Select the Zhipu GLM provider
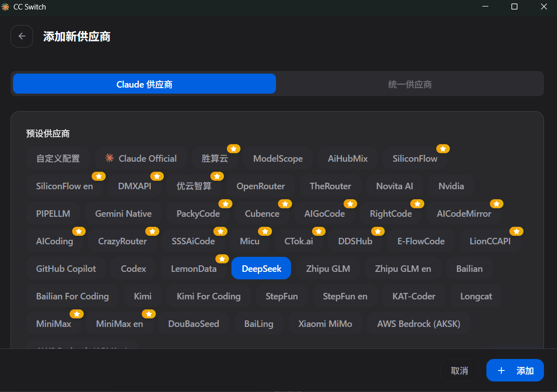The image size is (557, 392). [328, 268]
